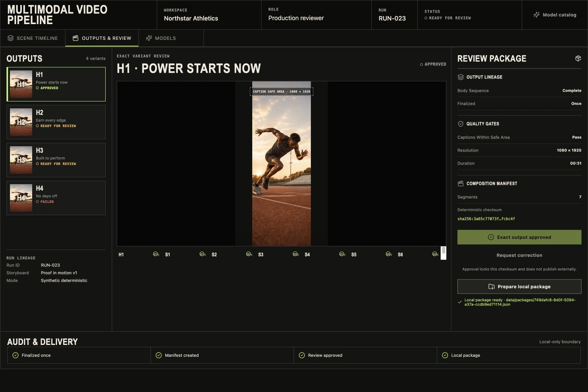Jump to segment S4 in the strip
Image resolution: width=588 pixels, height=392 pixels.
tap(307, 255)
